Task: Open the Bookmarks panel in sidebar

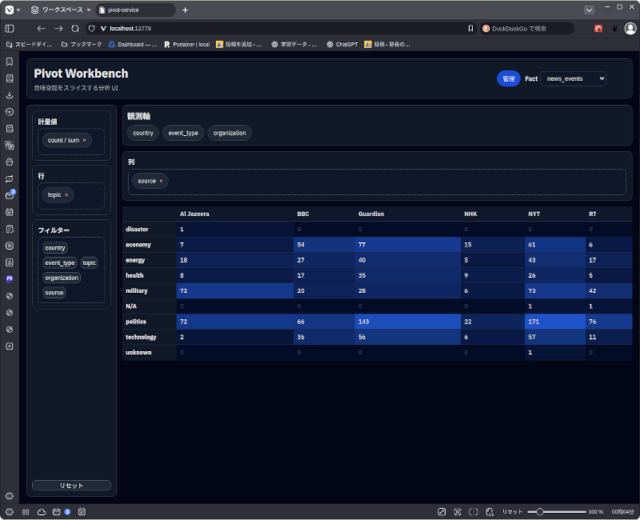Action: click(x=10, y=62)
